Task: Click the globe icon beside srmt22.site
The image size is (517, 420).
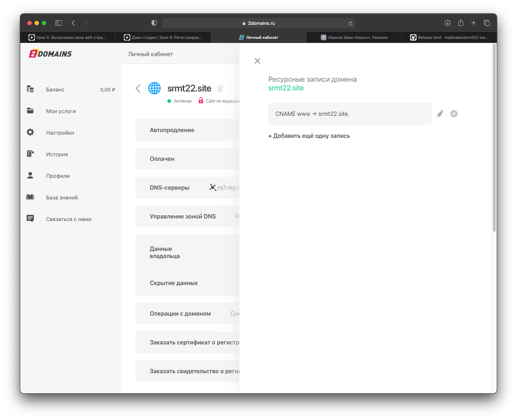Action: click(154, 88)
